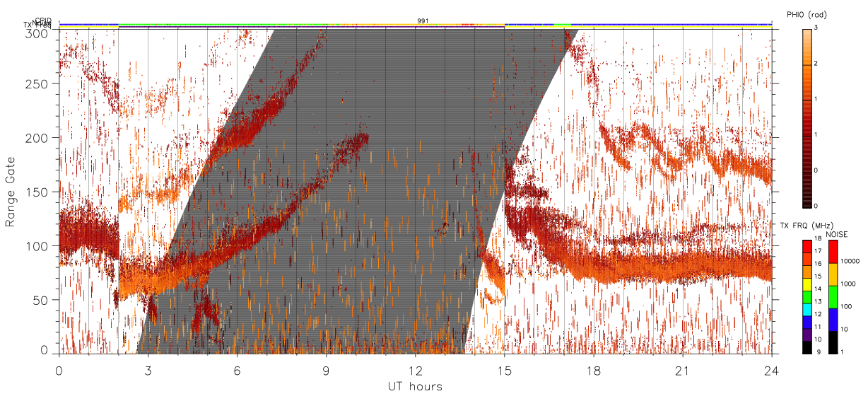Click the NOISE legend title
Image resolution: width=868 pixels, height=401 pixels.
coord(836,234)
